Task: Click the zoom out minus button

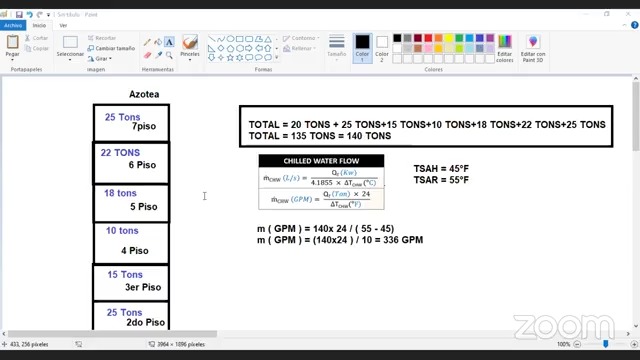Action: click(577, 344)
